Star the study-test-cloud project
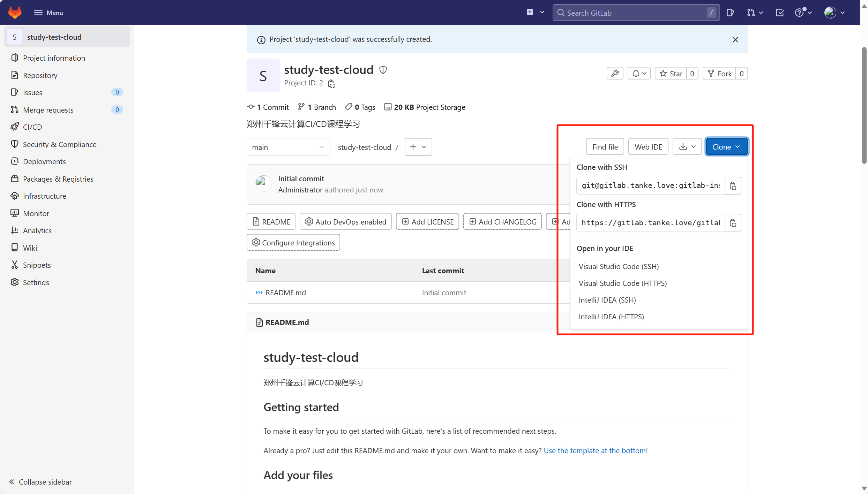Viewport: 868px width, 494px height. pyautogui.click(x=671, y=74)
